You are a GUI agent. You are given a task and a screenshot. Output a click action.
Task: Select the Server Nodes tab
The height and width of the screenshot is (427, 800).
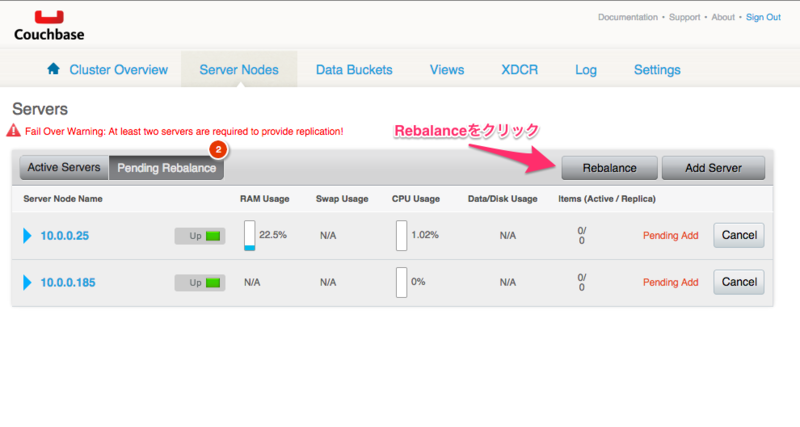239,70
